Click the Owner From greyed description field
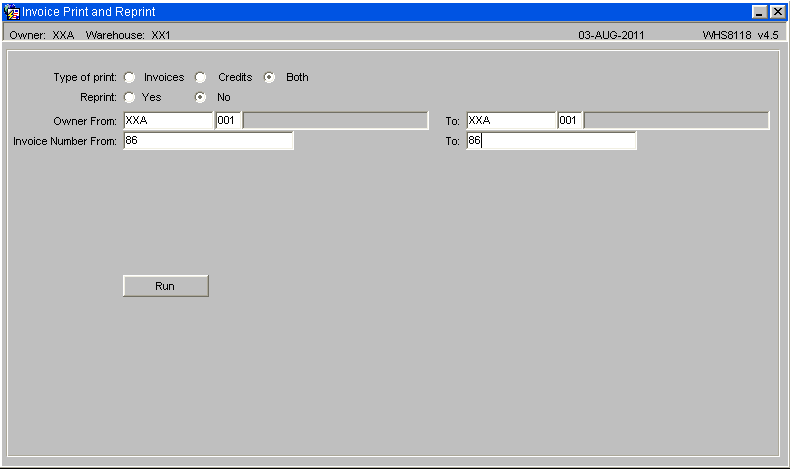Screen dimensions: 790x469 pos(336,120)
